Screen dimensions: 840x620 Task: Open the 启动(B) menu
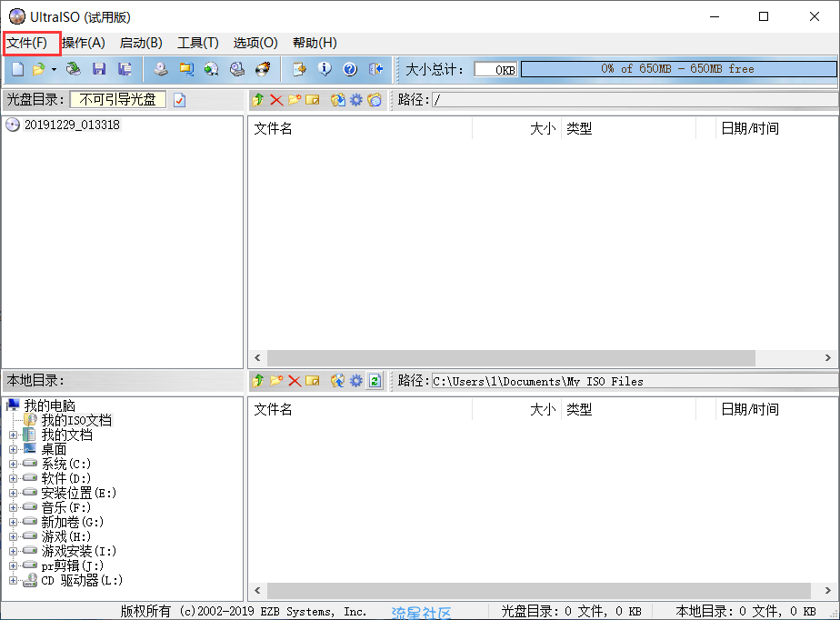pos(141,43)
